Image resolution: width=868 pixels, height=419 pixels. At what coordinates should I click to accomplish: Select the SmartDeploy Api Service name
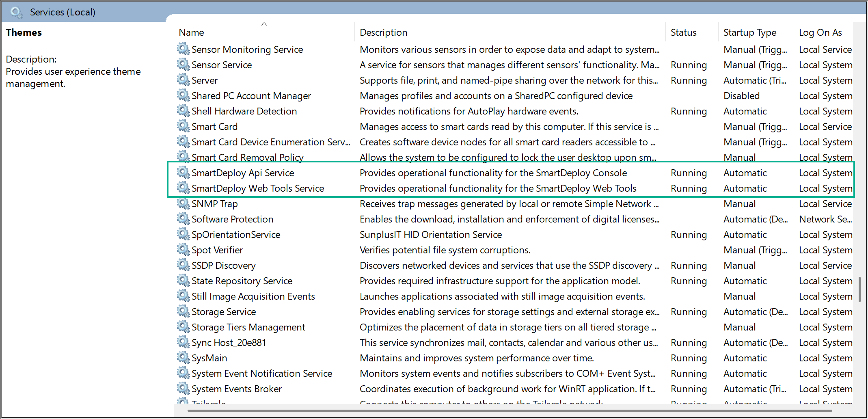point(243,173)
